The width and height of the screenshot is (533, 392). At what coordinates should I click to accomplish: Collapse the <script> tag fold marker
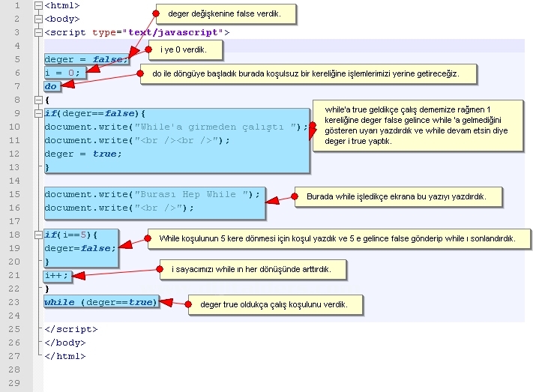[38, 33]
